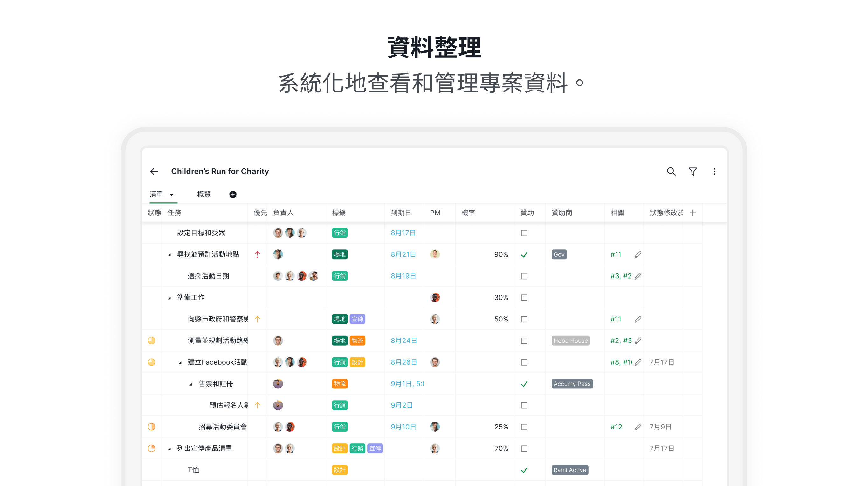The width and height of the screenshot is (868, 486).
Task: Click PM avatar in 招募活動委員會 row
Action: pyautogui.click(x=435, y=426)
